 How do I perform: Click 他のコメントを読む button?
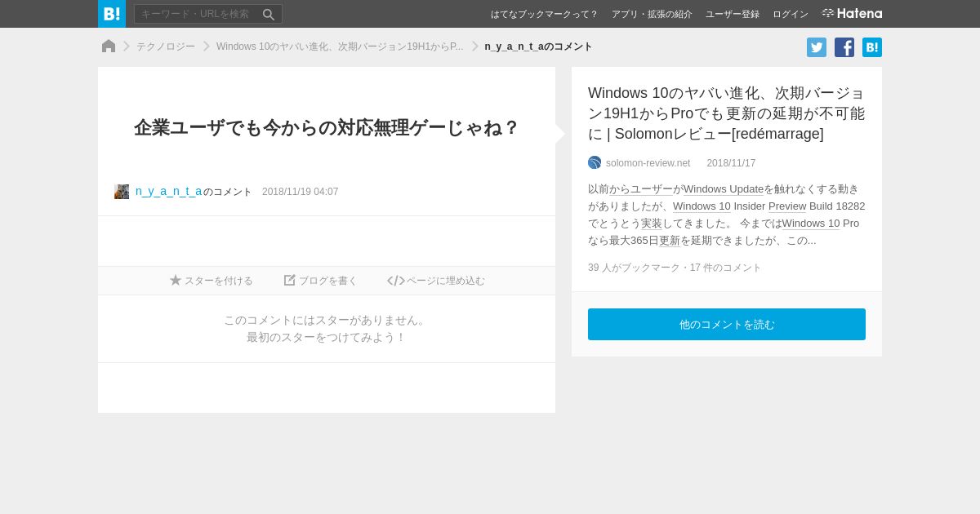pyautogui.click(x=727, y=324)
